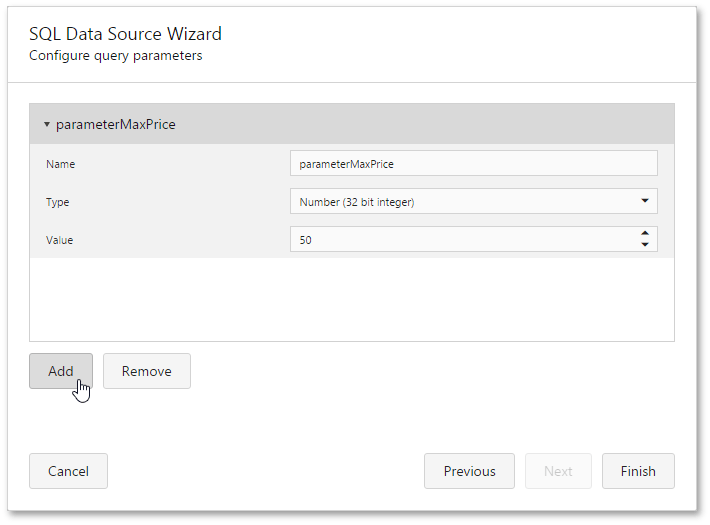Finish the wizard
710x525 pixels.
point(638,471)
